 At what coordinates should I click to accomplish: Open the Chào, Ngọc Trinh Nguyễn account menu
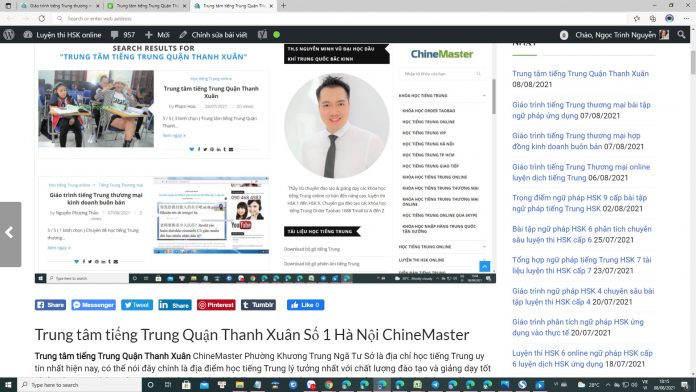621,35
